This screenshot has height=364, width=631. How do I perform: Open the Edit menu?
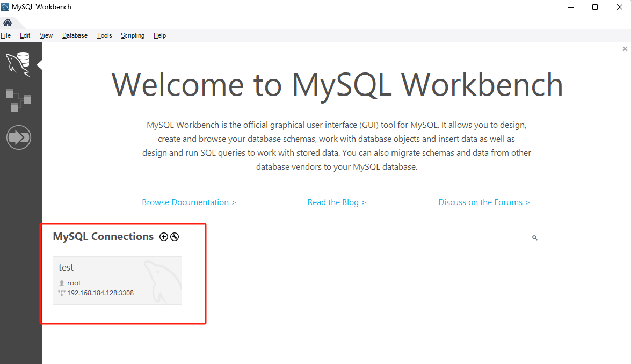click(25, 35)
